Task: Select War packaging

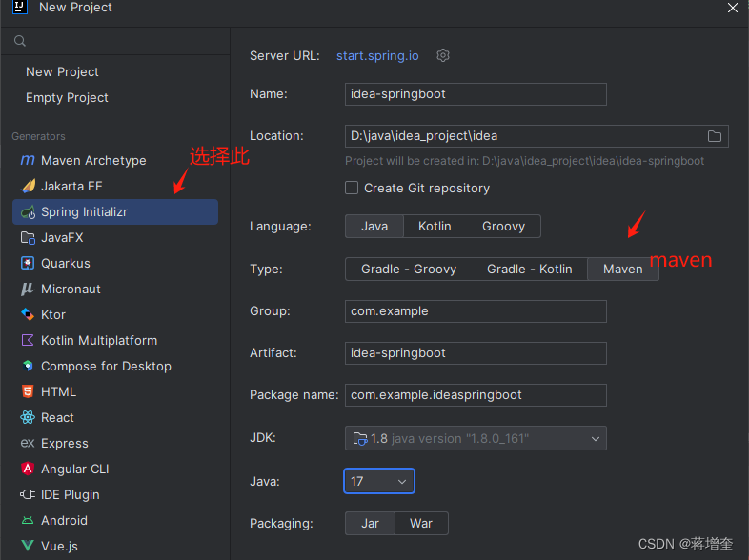Action: tap(421, 523)
